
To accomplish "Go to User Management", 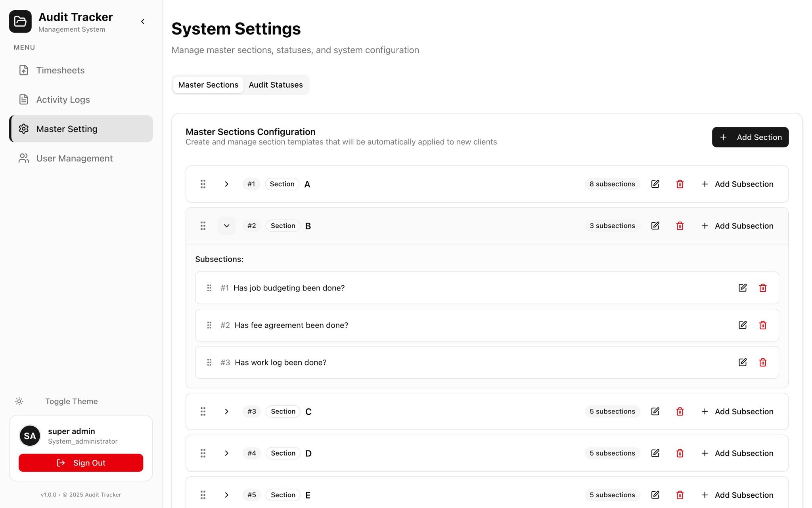I will click(x=81, y=158).
